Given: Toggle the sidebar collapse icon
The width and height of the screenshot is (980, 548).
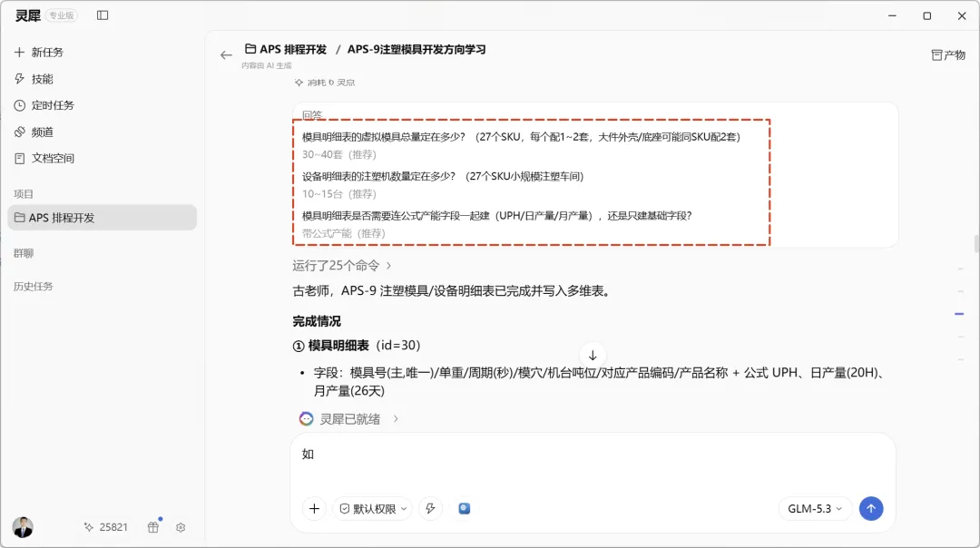Looking at the screenshot, I should pos(103,15).
